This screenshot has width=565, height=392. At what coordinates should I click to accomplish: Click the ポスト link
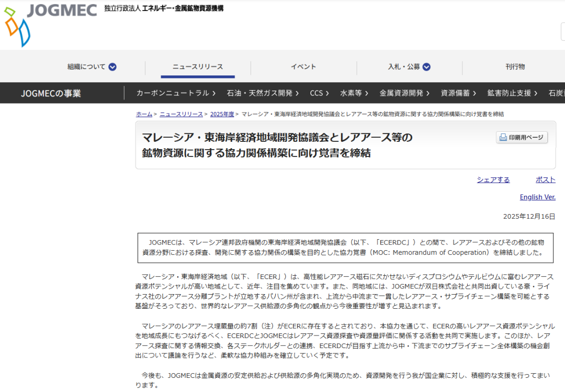coord(545,180)
